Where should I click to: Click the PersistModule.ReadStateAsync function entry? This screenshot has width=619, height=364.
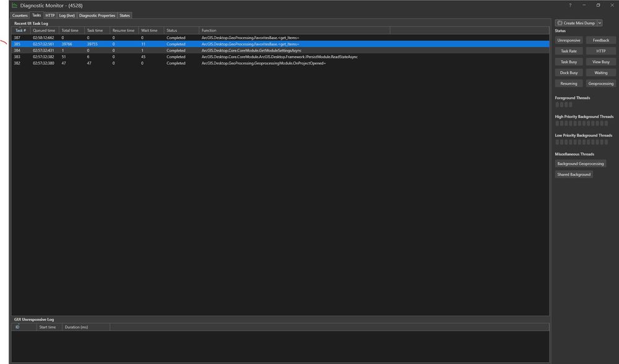pyautogui.click(x=279, y=57)
